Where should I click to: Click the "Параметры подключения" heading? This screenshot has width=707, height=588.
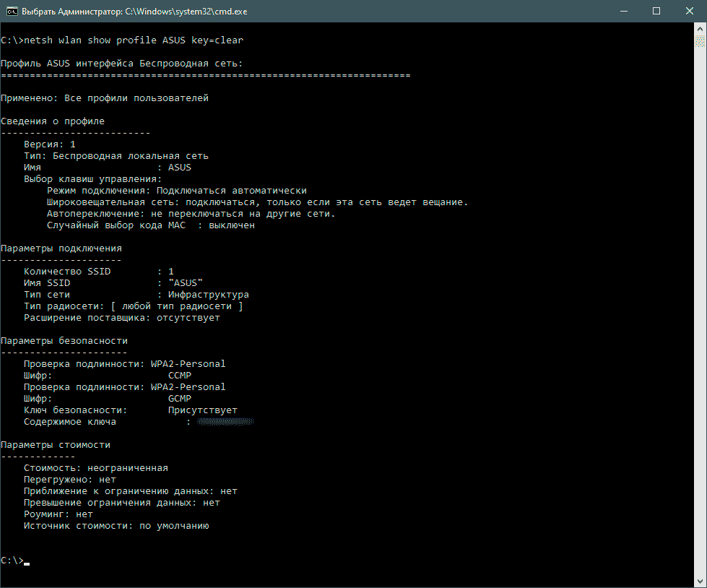61,248
